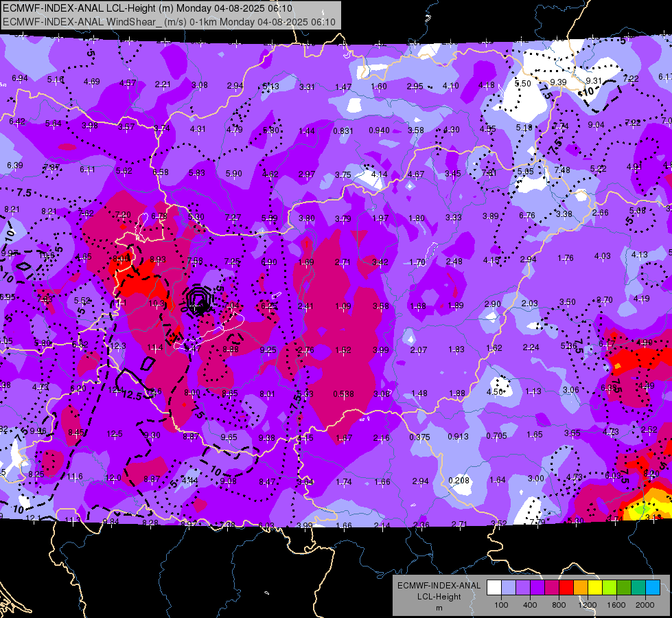Click wind shear value 1.13
Image resolution: width=672 pixels, height=618 pixels.
533,391
